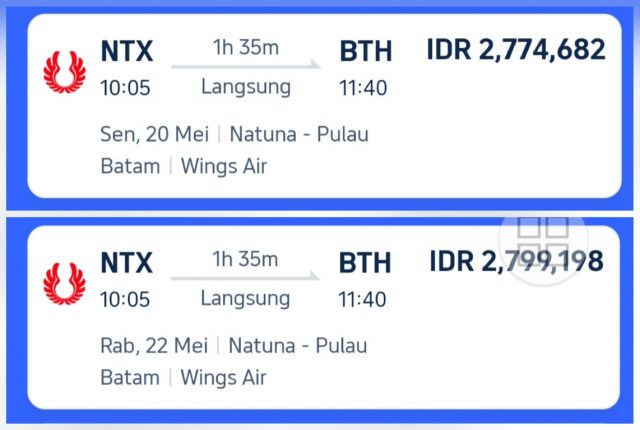Click the Langsung label on first flight

pyautogui.click(x=246, y=87)
